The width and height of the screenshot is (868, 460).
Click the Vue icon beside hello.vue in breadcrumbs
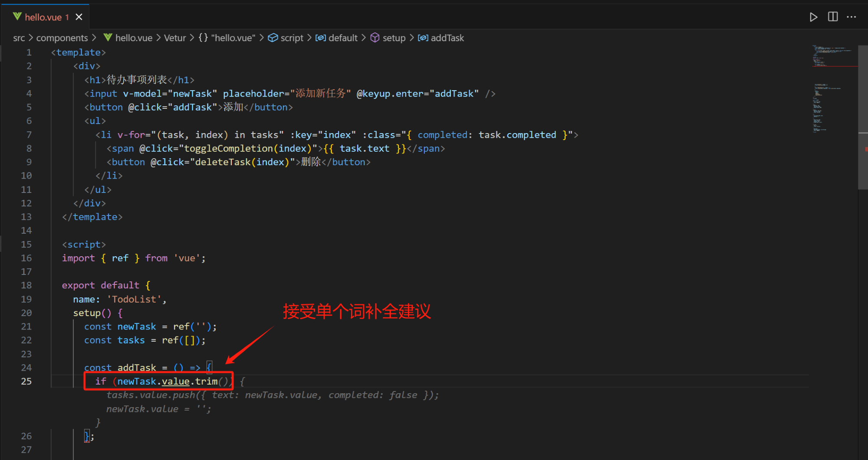pos(108,38)
